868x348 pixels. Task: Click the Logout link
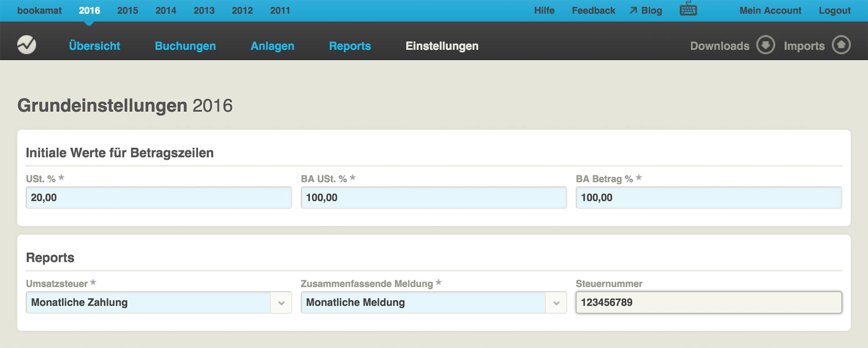point(834,10)
